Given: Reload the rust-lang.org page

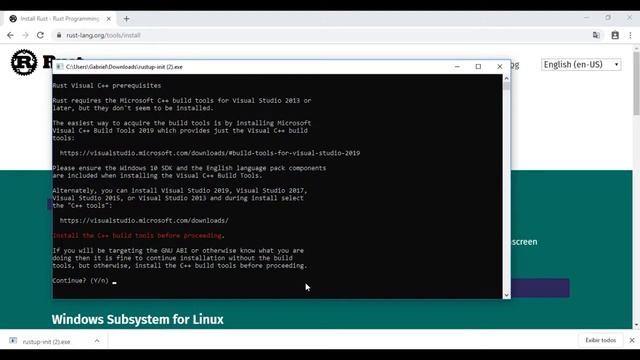Looking at the screenshot, I should tap(40, 36).
